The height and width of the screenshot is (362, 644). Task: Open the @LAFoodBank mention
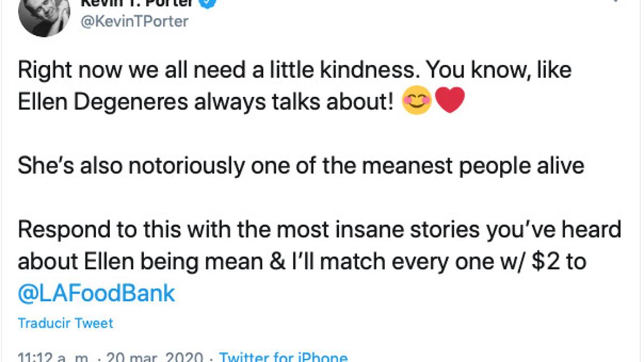point(97,293)
